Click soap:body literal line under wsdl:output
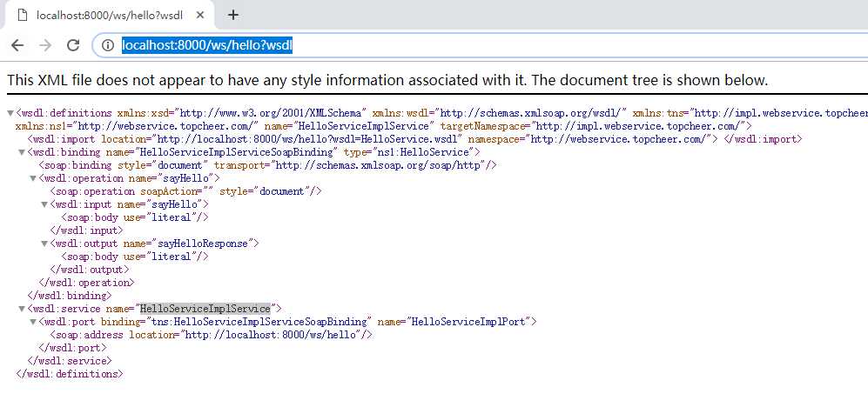Viewport: 868px width, 407px height. 135,257
